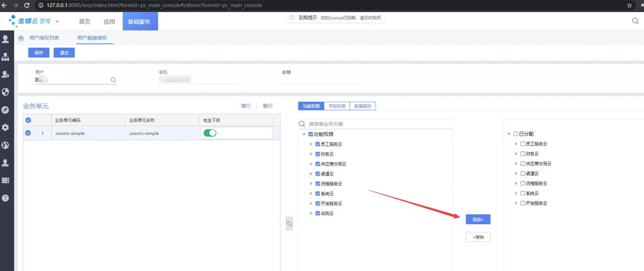Open the compass sidebar icon
The height and width of the screenshot is (271, 644).
[6, 110]
